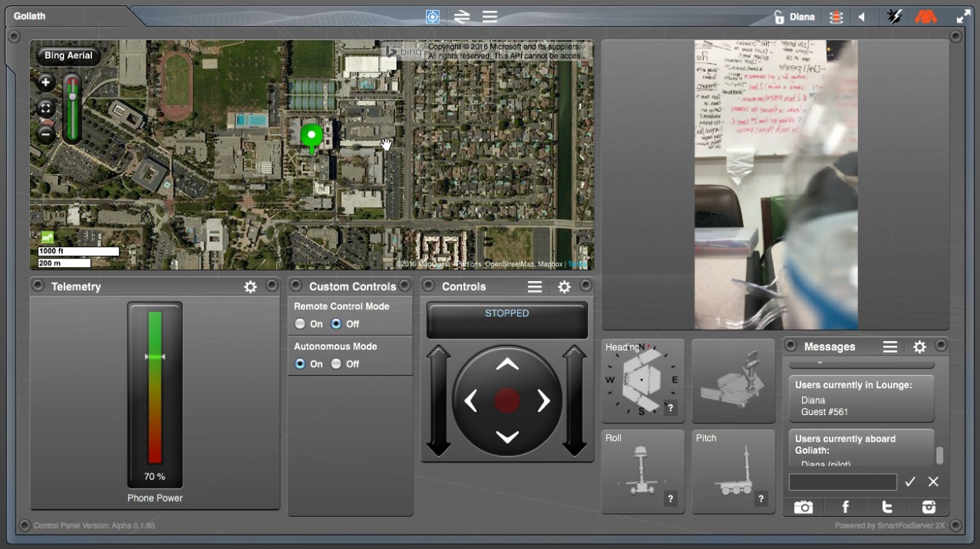Share to Instagram icon in Messages
The image size is (980, 549).
pyautogui.click(x=929, y=507)
